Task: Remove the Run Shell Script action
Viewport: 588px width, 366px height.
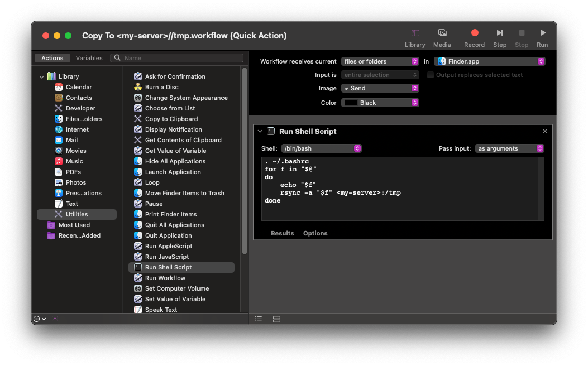Action: 545,131
